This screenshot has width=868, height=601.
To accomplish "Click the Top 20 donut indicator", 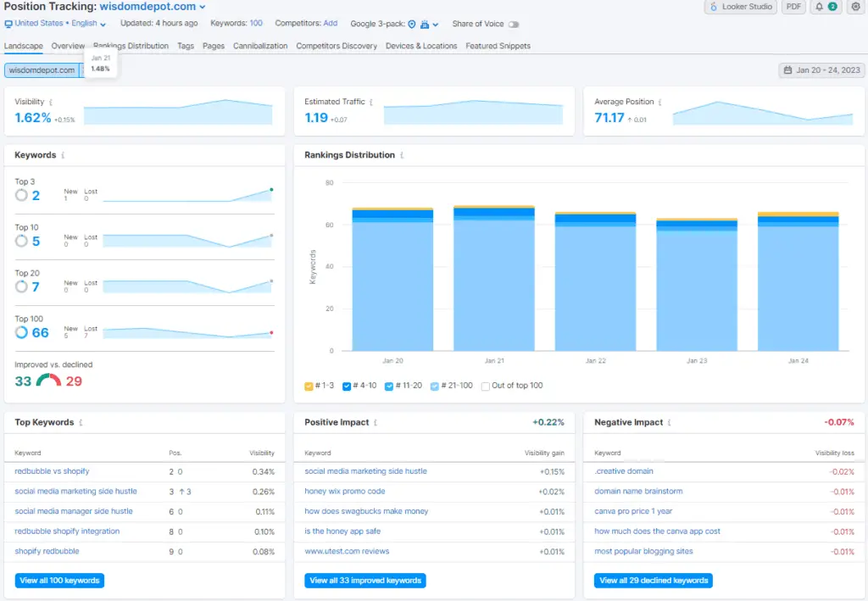I will click(x=21, y=287).
